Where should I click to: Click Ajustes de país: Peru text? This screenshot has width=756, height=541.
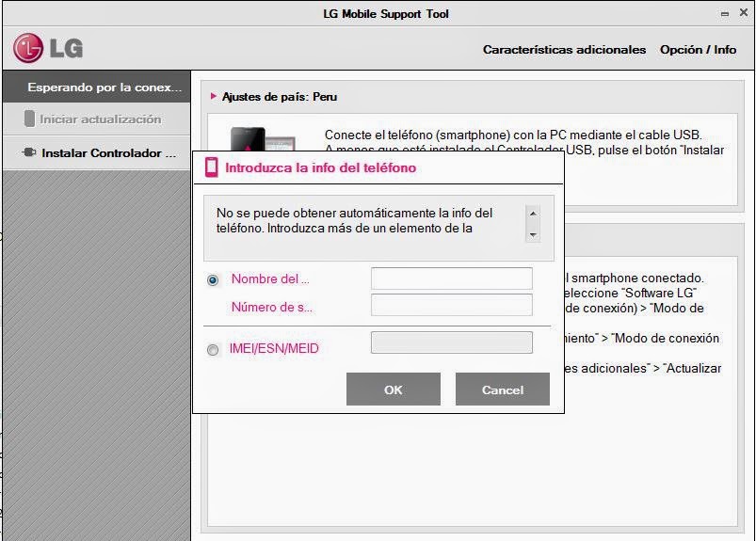tap(280, 96)
